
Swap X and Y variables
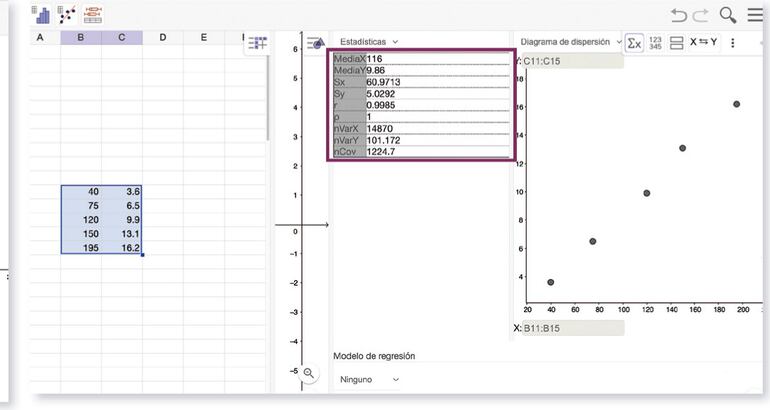click(703, 42)
